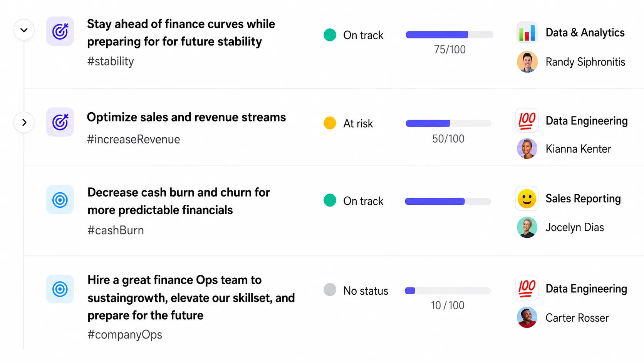
Task: Click the stability goal target-arrow icon
Action: pyautogui.click(x=60, y=31)
